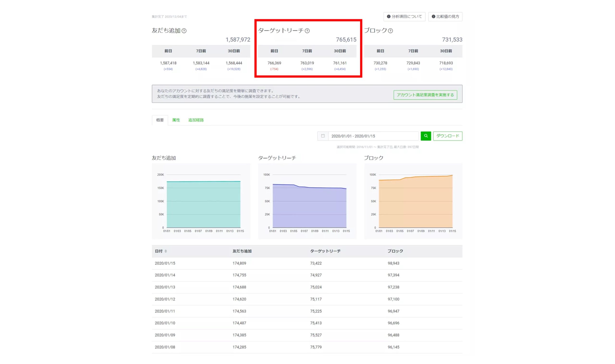This screenshot has width=615, height=364.
Task: Sort table by 日付 column arrows
Action: point(166,251)
